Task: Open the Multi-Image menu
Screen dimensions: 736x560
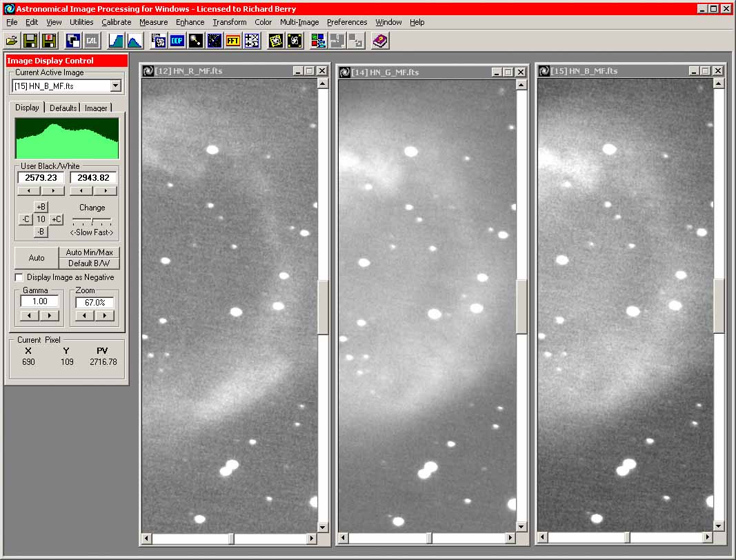Action: coord(299,22)
